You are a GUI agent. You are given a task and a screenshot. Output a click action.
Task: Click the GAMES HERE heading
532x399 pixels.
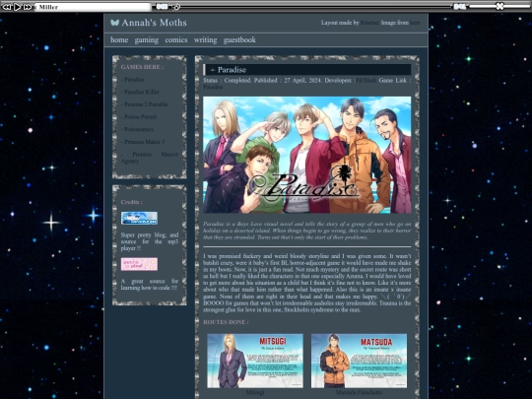142,67
